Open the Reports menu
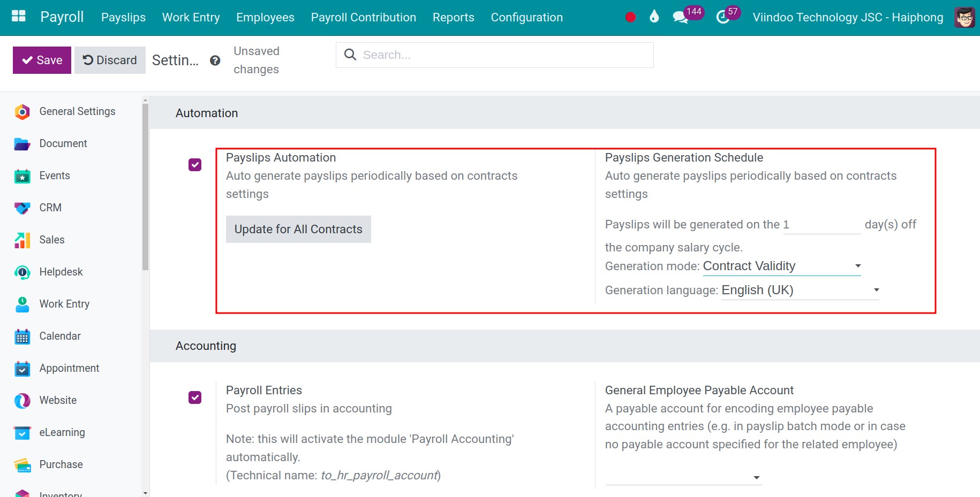 pyautogui.click(x=454, y=17)
